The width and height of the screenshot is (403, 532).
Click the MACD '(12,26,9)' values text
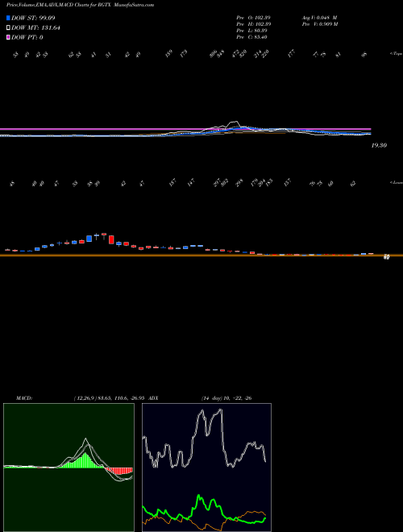click(x=108, y=397)
